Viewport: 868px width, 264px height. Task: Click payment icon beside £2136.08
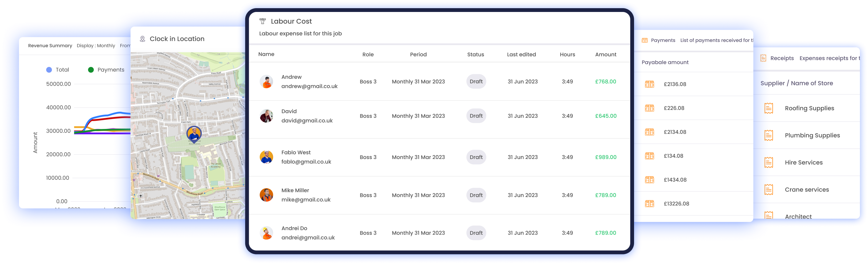649,84
